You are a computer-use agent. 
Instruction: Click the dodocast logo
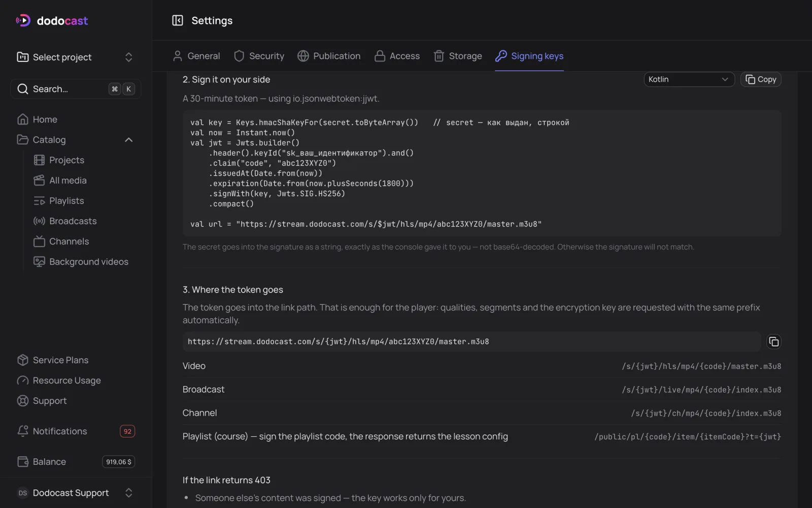pos(52,20)
